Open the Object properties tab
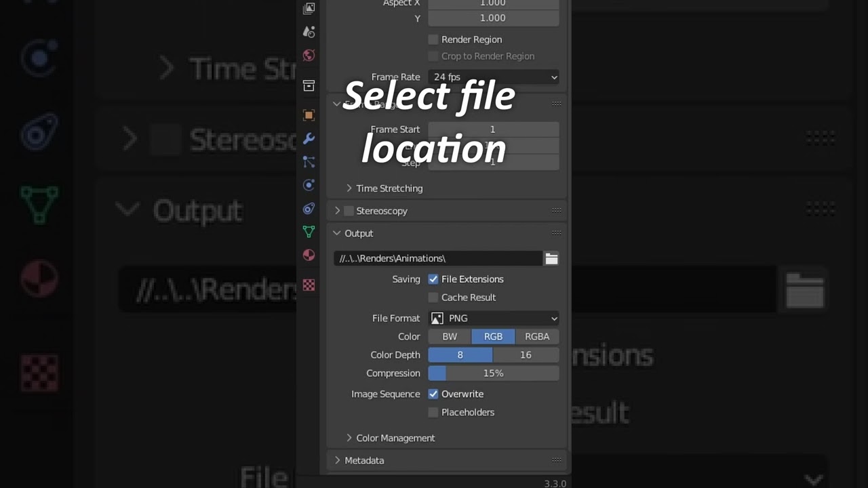868x488 pixels. tap(309, 115)
